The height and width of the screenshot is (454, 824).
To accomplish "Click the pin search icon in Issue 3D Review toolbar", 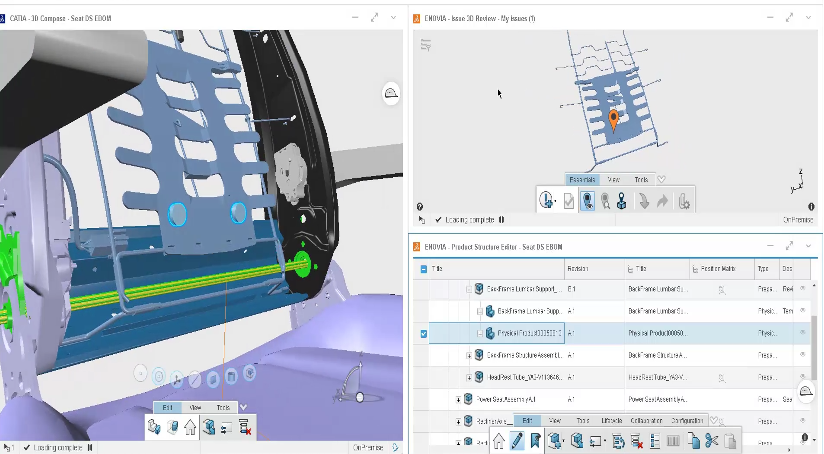I will [605, 201].
